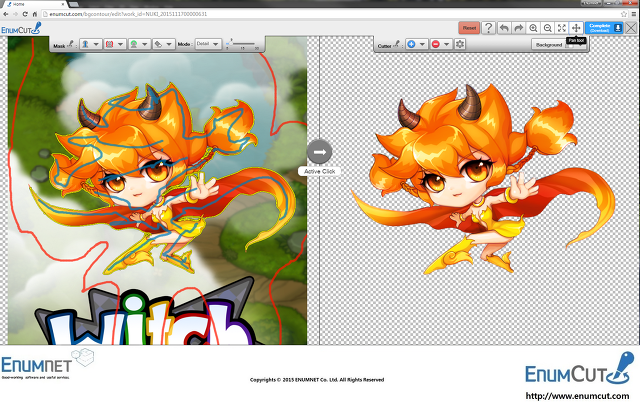Image resolution: width=640 pixels, height=402 pixels.
Task: Click the cutout result character preview
Action: (484, 179)
